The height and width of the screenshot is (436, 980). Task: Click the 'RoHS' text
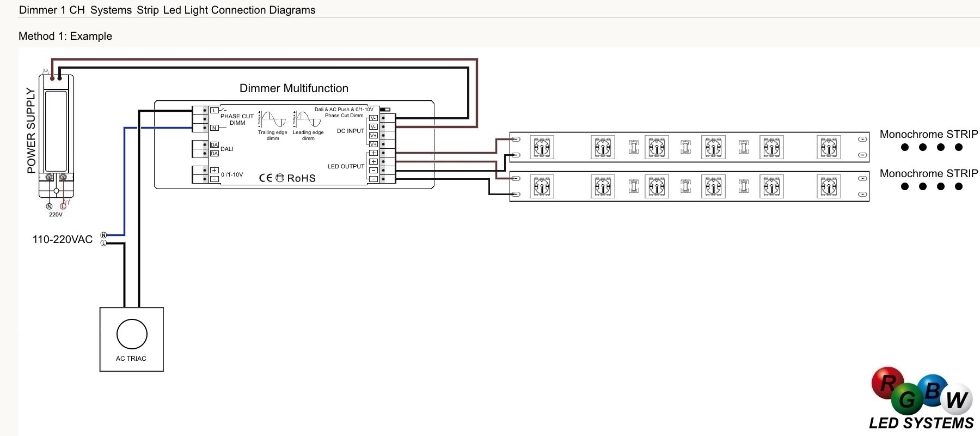302,178
